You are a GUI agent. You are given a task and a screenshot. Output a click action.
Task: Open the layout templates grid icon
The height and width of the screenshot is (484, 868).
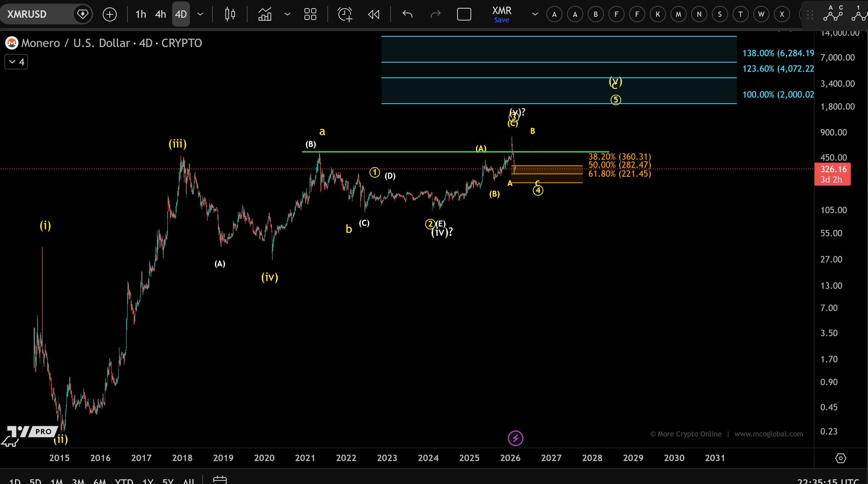point(310,14)
